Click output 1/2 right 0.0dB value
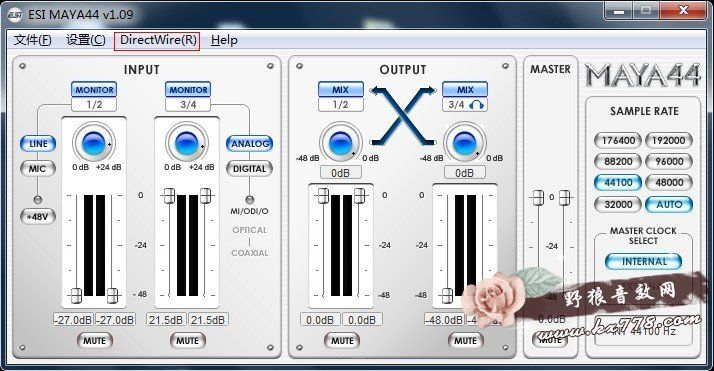This screenshot has width=714, height=371. (x=362, y=320)
